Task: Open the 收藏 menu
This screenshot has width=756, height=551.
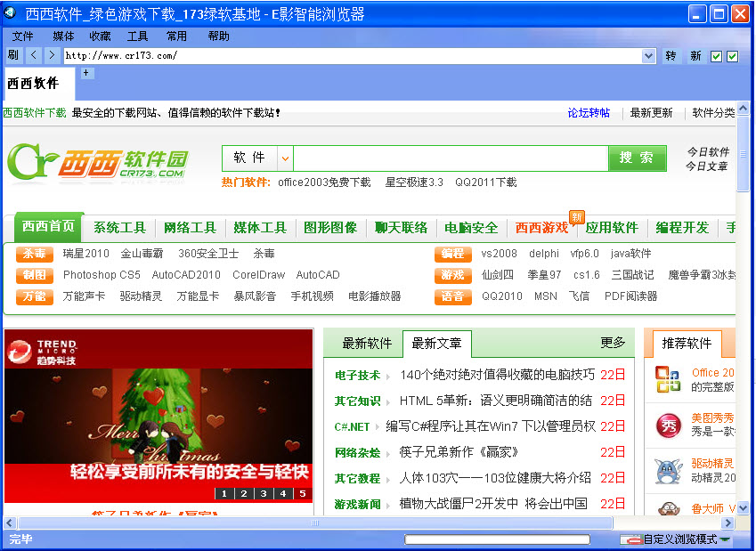Action: click(x=100, y=36)
